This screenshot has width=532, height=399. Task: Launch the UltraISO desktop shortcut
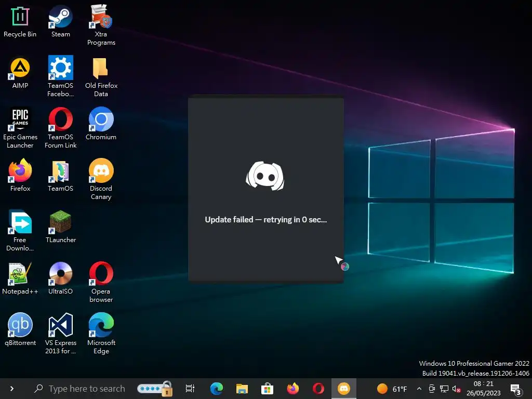(x=60, y=278)
